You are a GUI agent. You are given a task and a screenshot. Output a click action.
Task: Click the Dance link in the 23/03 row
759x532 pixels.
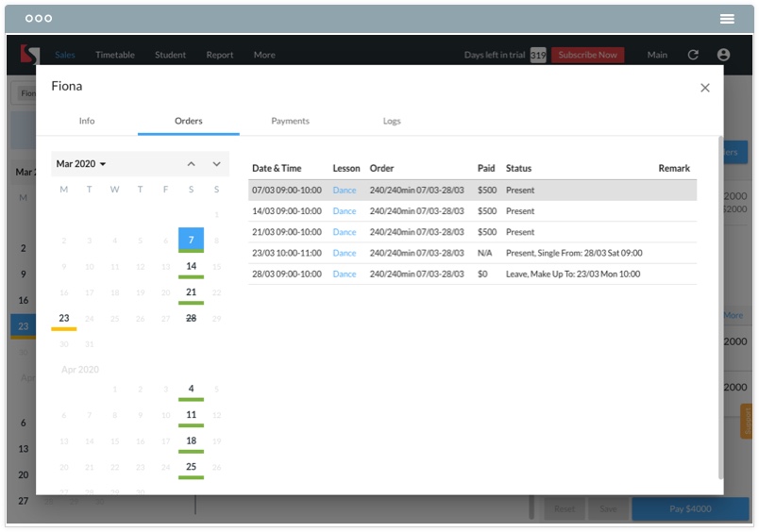(345, 253)
